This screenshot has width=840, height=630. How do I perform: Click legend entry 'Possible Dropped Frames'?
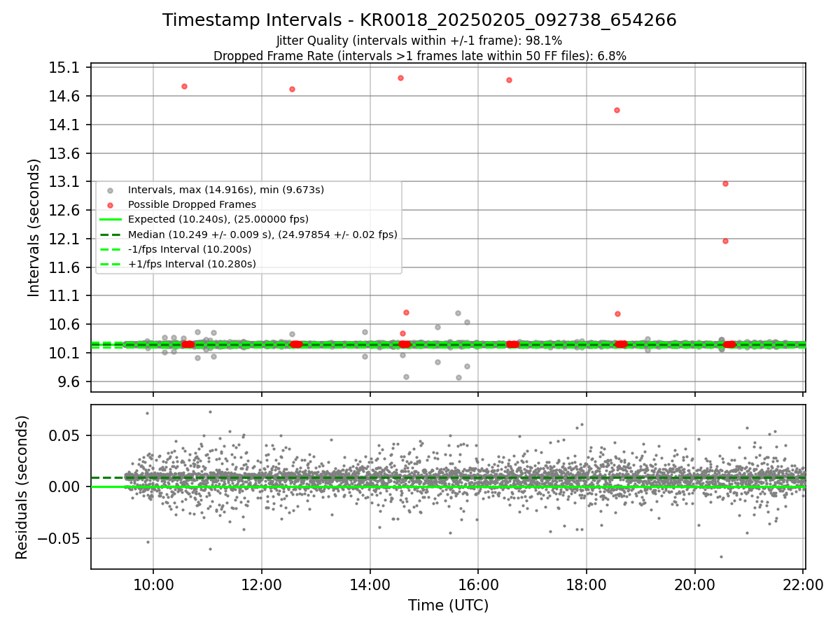(192, 204)
